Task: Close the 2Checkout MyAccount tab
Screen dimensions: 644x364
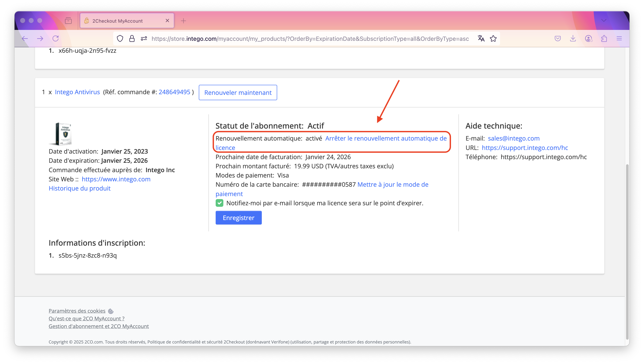Action: coord(167,21)
